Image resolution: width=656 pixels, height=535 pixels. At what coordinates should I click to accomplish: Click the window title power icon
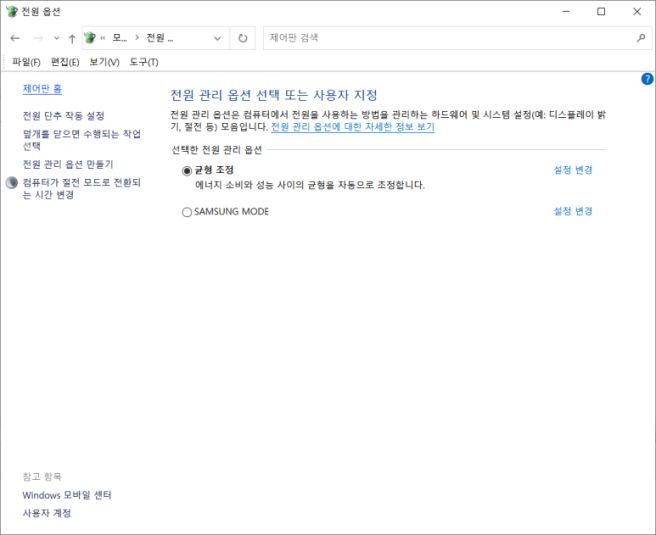[12, 11]
